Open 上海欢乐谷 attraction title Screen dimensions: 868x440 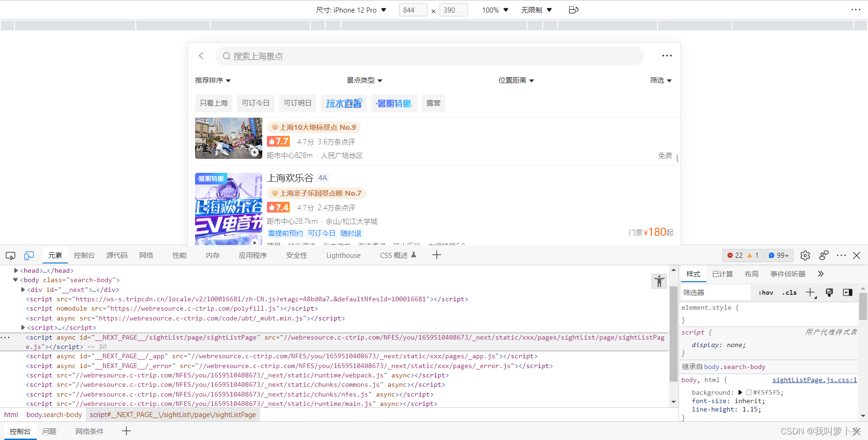coord(290,178)
